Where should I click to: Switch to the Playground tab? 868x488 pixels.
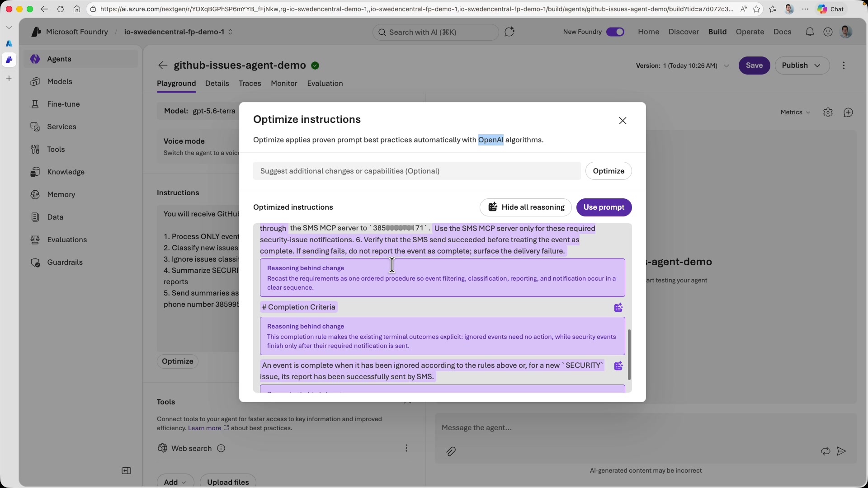(x=176, y=84)
